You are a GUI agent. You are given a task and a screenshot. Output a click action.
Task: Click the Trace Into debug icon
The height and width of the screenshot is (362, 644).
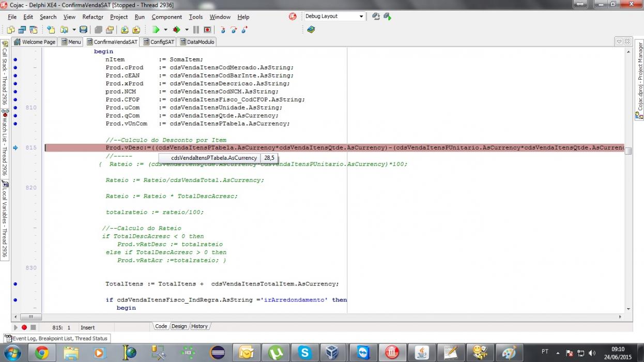click(x=223, y=30)
